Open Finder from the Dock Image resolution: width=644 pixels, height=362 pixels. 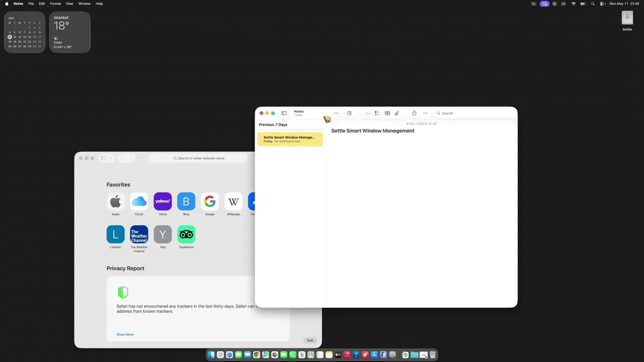tap(211, 354)
